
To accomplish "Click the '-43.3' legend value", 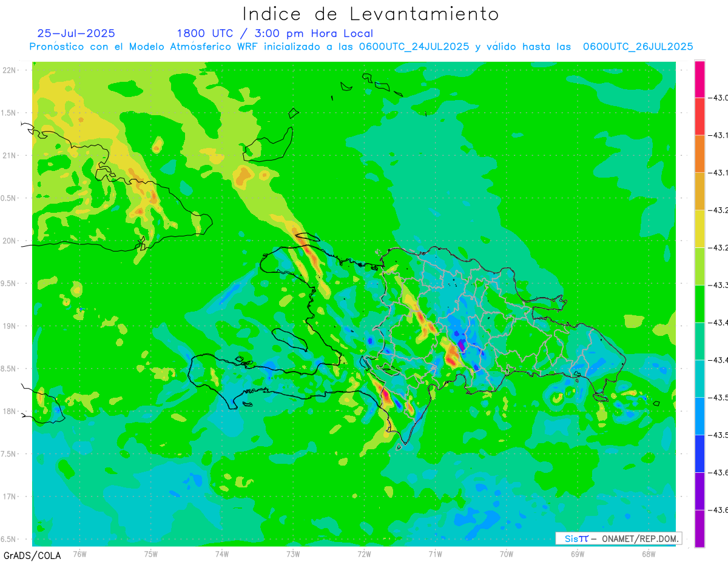I will 719,285.
